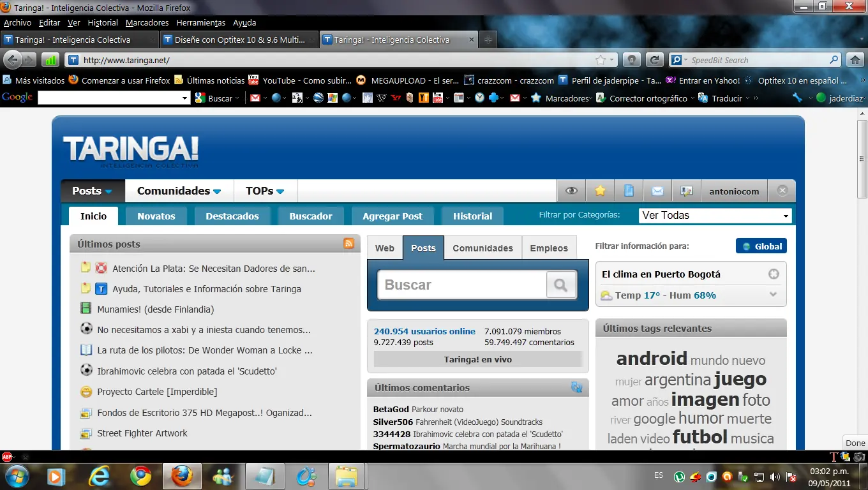Open the Buscar button dropdown arrow
Image resolution: width=868 pixels, height=490 pixels.
(237, 98)
